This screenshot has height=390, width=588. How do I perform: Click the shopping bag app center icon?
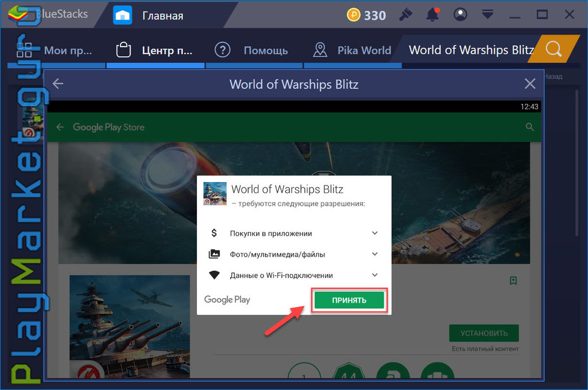click(123, 50)
